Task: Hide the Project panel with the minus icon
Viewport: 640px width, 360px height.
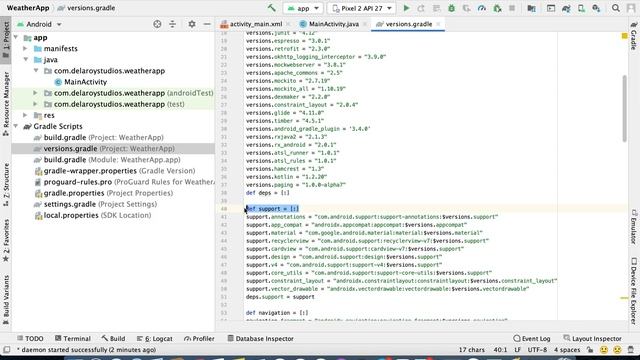Action: (x=207, y=24)
